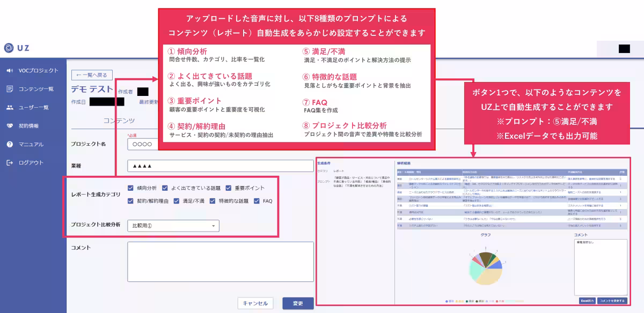Toggle the 傾向分析 checkbox
The height and width of the screenshot is (313, 644).
coord(131,188)
